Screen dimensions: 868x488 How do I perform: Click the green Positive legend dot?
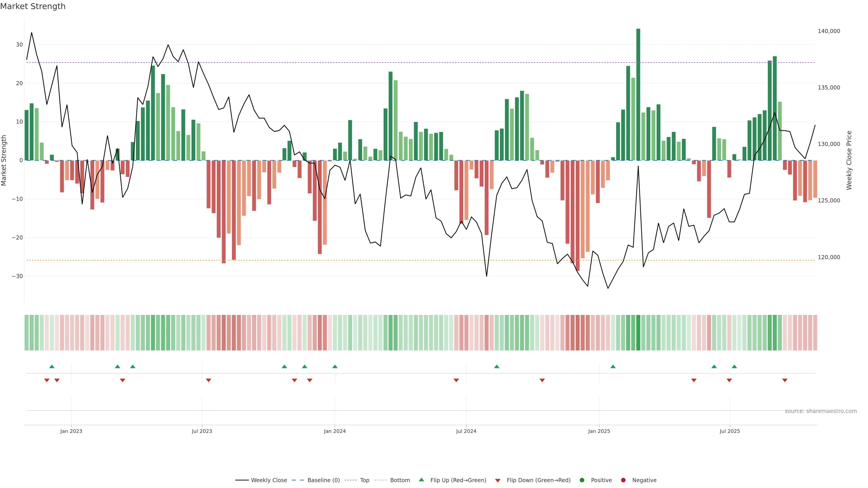click(582, 480)
